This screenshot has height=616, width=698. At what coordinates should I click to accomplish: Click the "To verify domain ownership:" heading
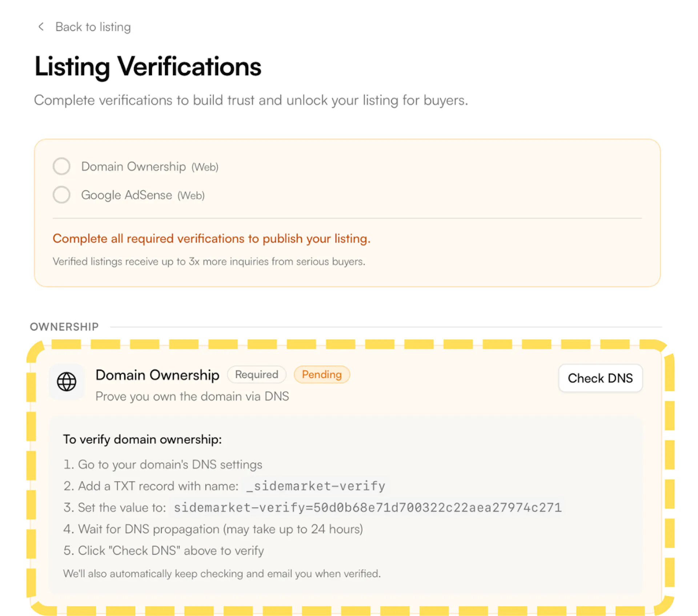[x=142, y=439]
